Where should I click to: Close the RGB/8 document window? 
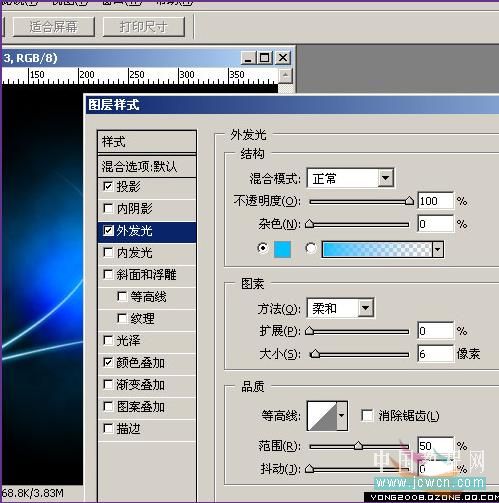pyautogui.click(x=283, y=58)
